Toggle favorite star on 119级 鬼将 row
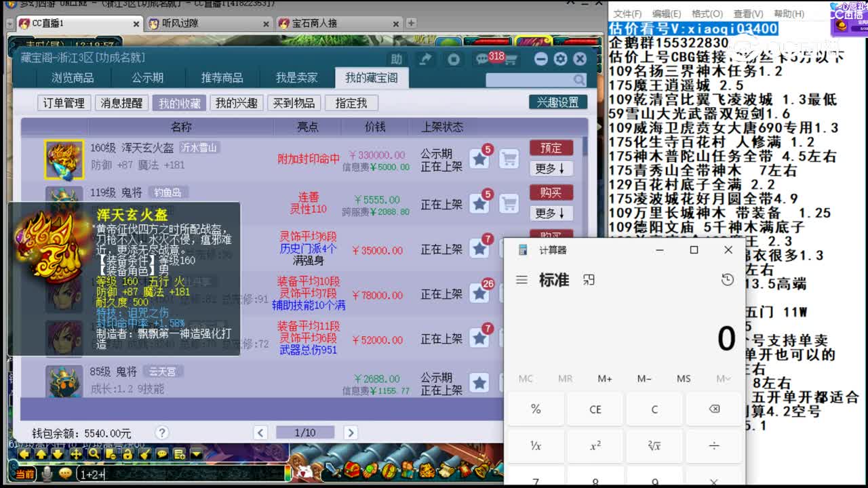Image resolution: width=868 pixels, height=488 pixels. point(479,203)
